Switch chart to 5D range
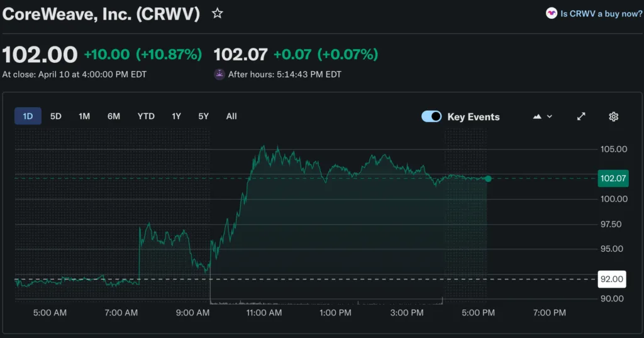The width and height of the screenshot is (644, 338). point(56,116)
